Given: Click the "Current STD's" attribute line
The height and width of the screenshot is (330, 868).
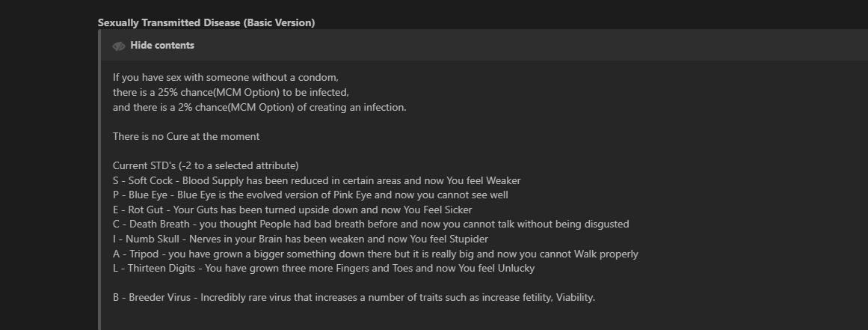Looking at the screenshot, I should click(x=206, y=165).
